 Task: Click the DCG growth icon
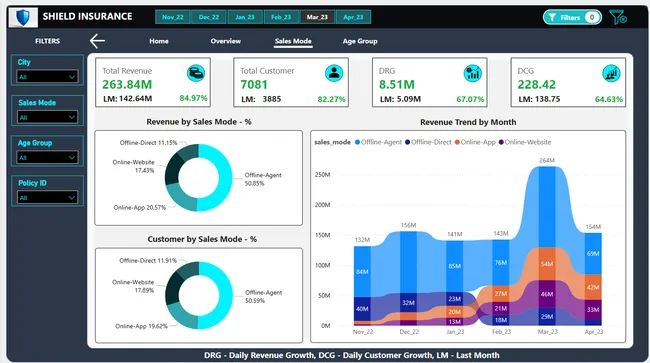point(611,73)
